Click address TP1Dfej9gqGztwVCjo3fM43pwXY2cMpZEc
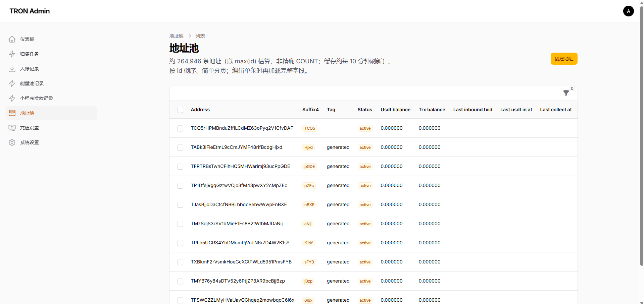The height and width of the screenshot is (304, 644). click(239, 185)
